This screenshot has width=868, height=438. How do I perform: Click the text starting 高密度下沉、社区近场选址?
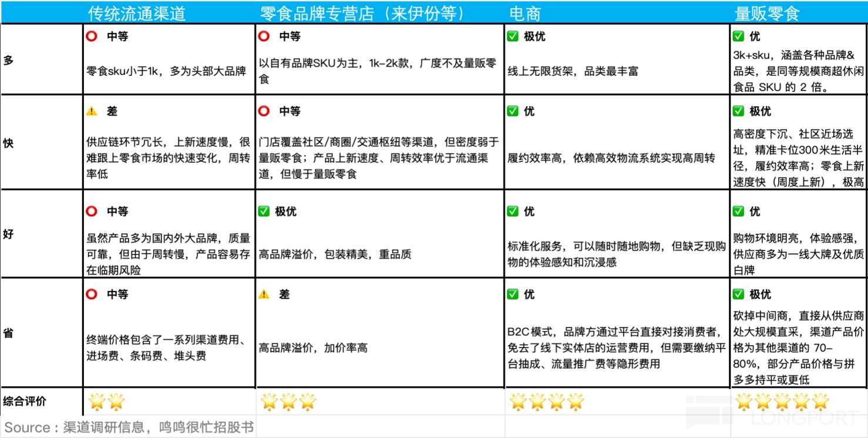click(799, 158)
